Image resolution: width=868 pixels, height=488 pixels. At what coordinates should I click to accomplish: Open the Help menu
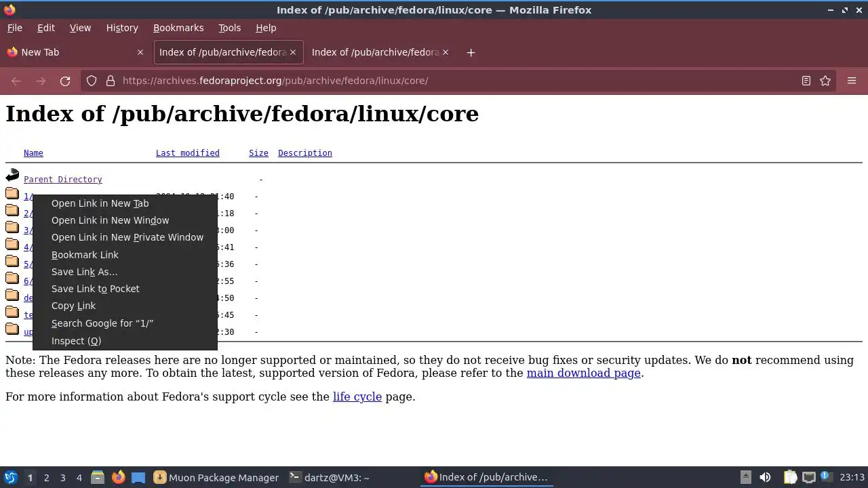click(x=266, y=28)
